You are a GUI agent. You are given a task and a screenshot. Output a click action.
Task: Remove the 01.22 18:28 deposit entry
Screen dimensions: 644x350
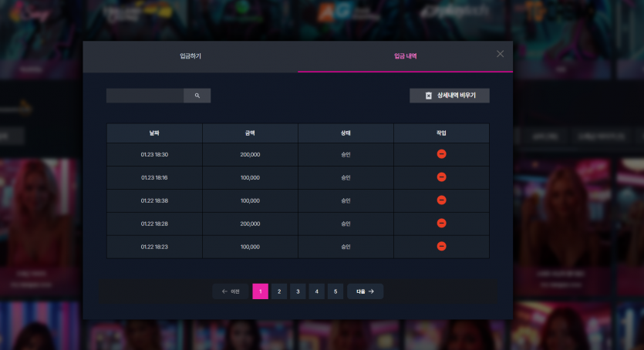pyautogui.click(x=441, y=223)
